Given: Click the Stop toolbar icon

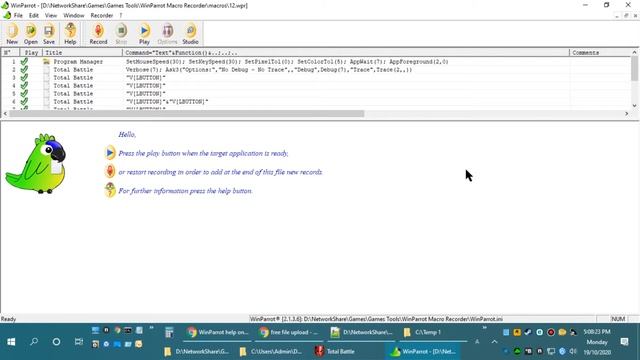Looking at the screenshot, I should (x=121, y=34).
